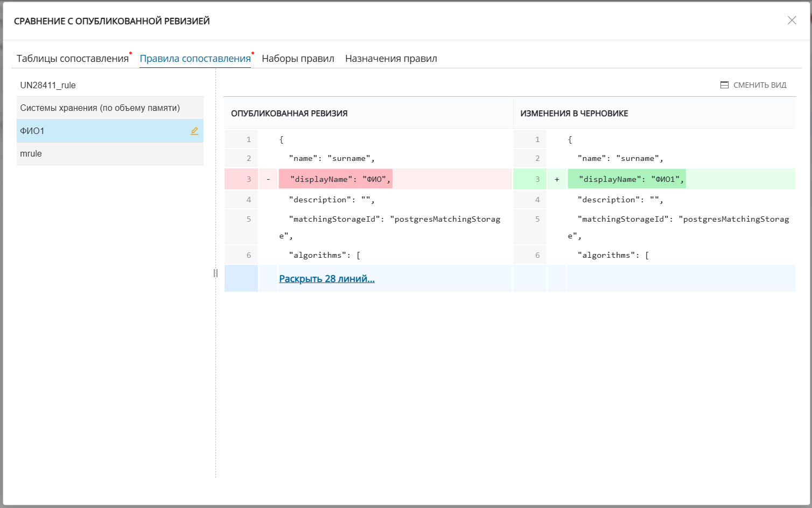Select the Правила сопоставления tab

(195, 59)
